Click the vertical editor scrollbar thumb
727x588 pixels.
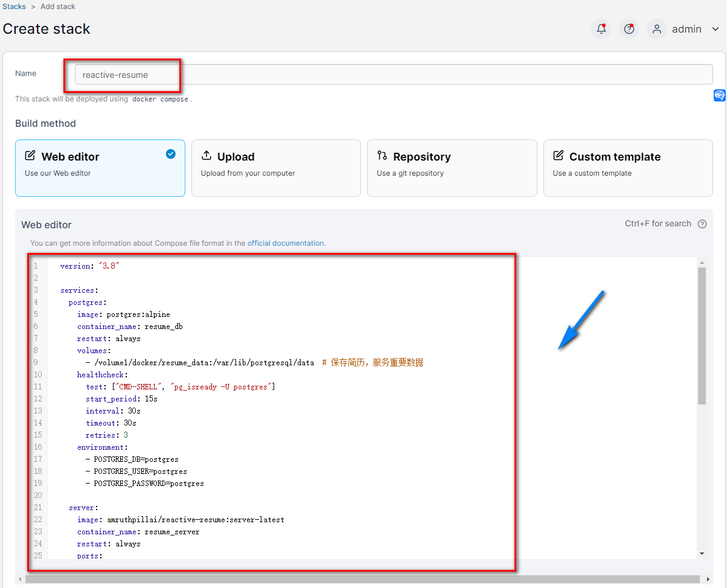coord(702,335)
